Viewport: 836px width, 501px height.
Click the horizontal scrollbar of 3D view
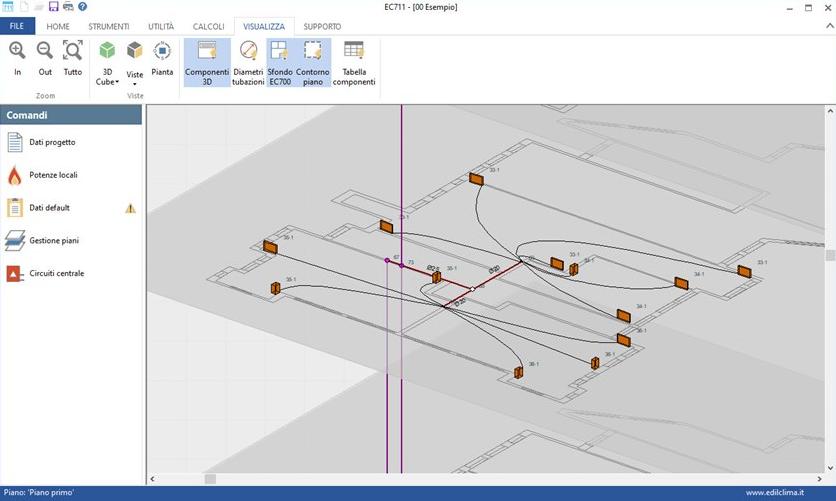(x=486, y=479)
